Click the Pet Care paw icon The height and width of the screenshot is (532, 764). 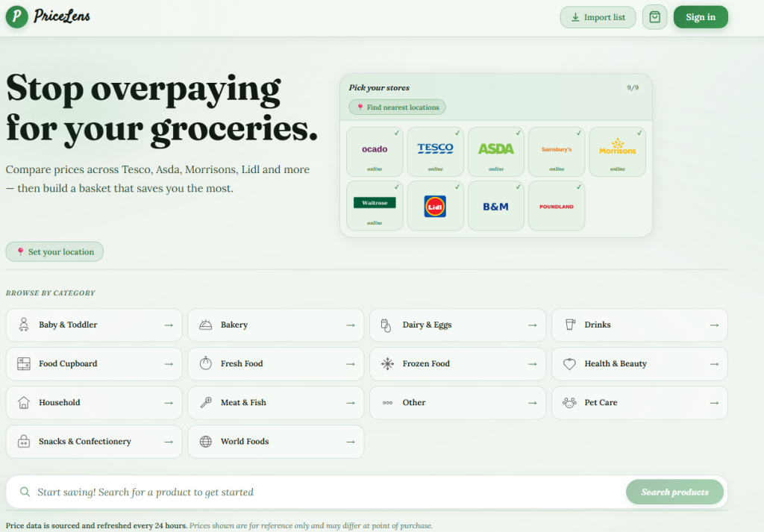pyautogui.click(x=569, y=402)
